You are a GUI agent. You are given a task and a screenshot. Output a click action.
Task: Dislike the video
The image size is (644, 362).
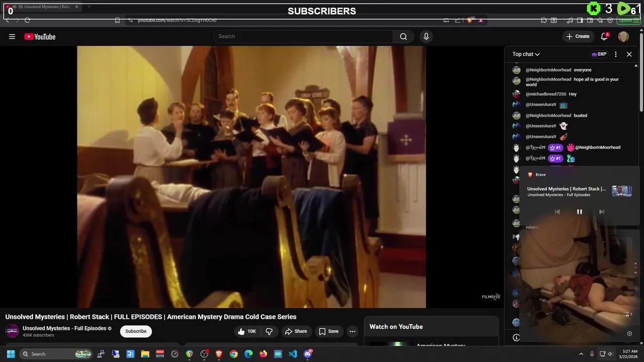click(269, 331)
